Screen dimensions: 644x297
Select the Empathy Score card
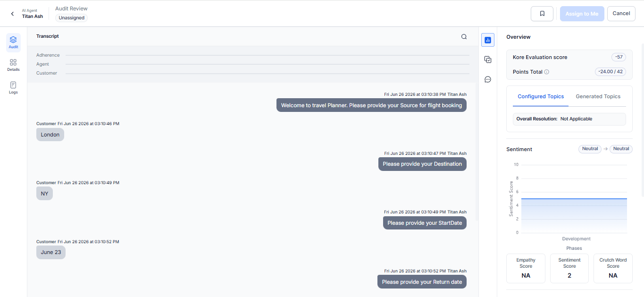point(526,269)
